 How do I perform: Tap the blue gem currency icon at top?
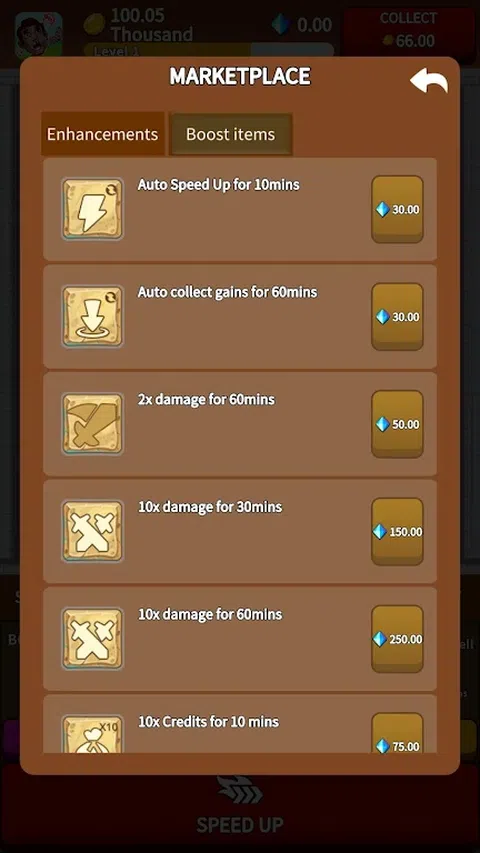coord(281,24)
